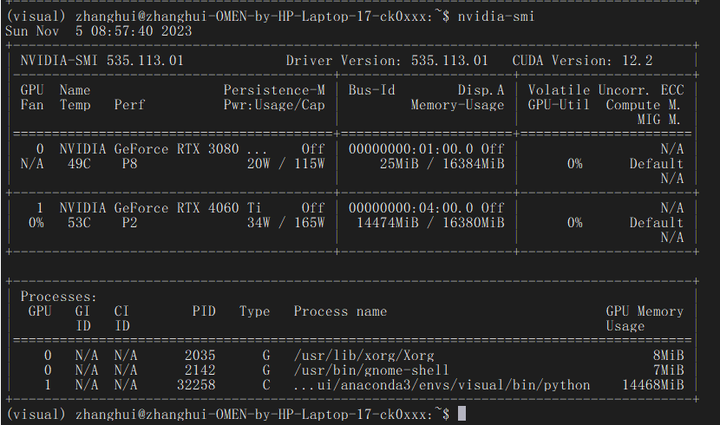Click process "/usr/bin/gnome-shell"
Image resolution: width=720 pixels, height=425 pixels.
[371, 370]
